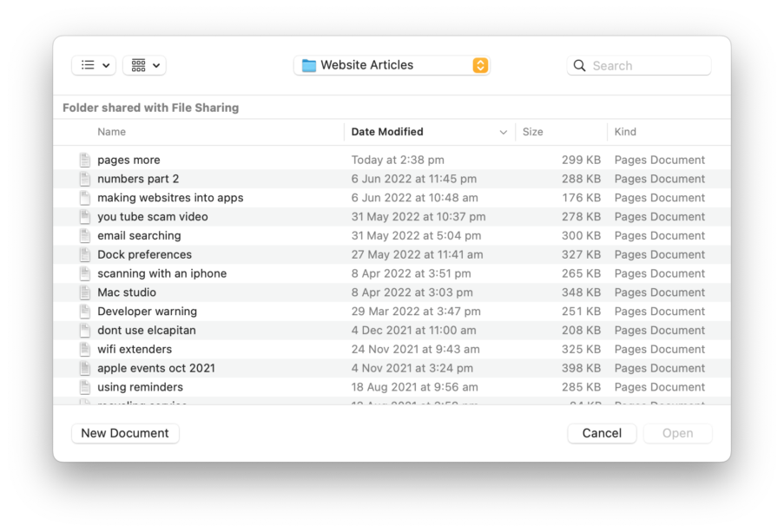The height and width of the screenshot is (532, 784).
Task: Click the New Document button
Action: [124, 433]
